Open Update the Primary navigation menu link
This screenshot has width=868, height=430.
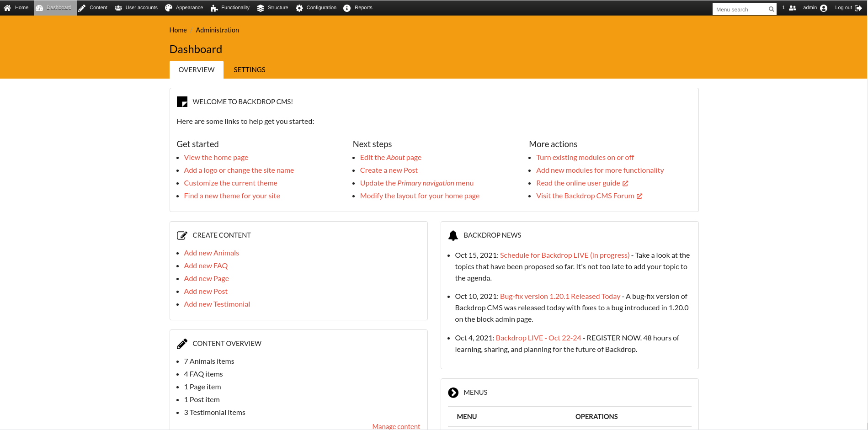pyautogui.click(x=417, y=183)
